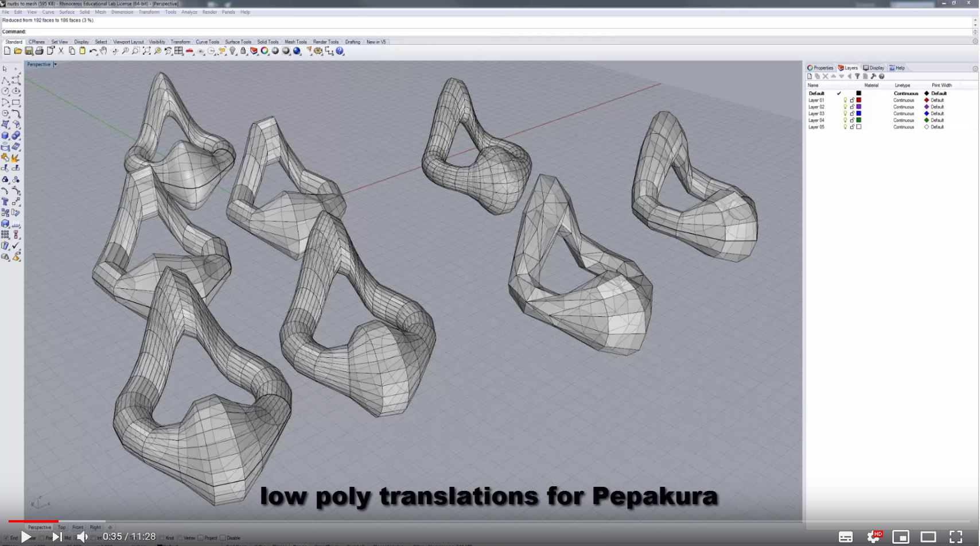Switch to the Top viewport tab
980x546 pixels.
61,526
